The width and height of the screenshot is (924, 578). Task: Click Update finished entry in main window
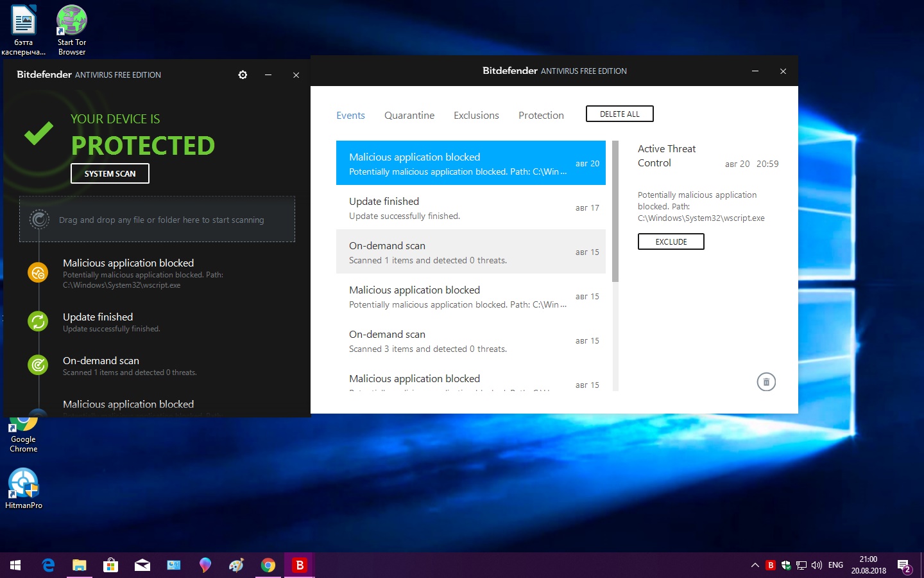pyautogui.click(x=112, y=322)
